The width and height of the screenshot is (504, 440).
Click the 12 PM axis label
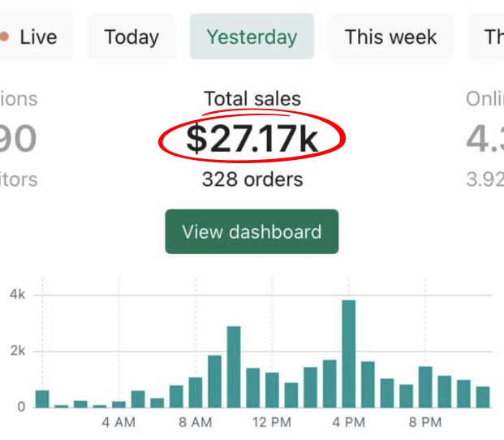271,423
